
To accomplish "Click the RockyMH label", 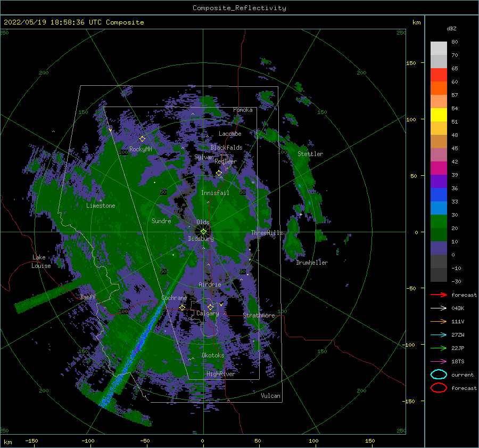I will 141,149.
